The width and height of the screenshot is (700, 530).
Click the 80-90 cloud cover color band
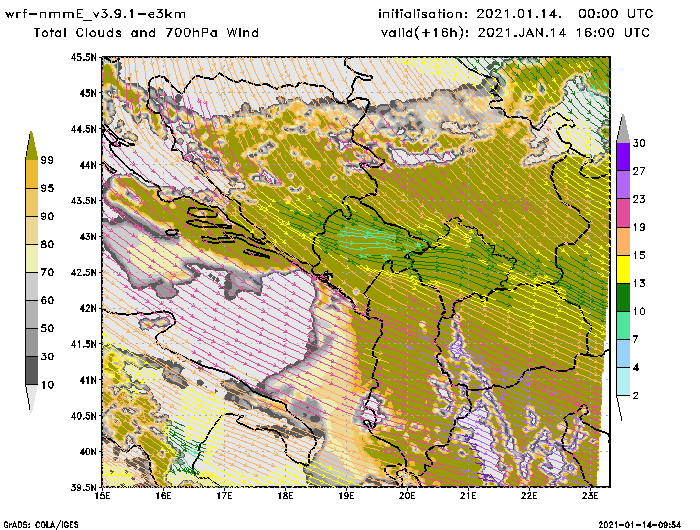click(x=32, y=230)
